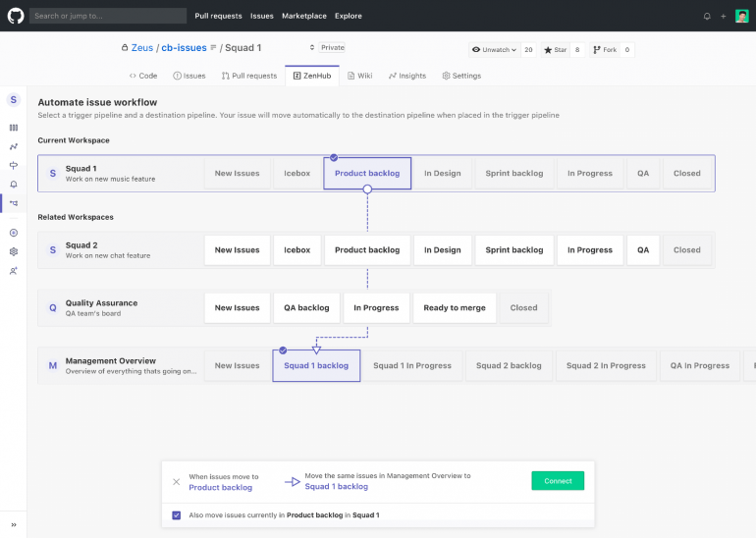Click the Quality Assurance 'Q' icon
This screenshot has height=538, width=756.
coord(53,307)
